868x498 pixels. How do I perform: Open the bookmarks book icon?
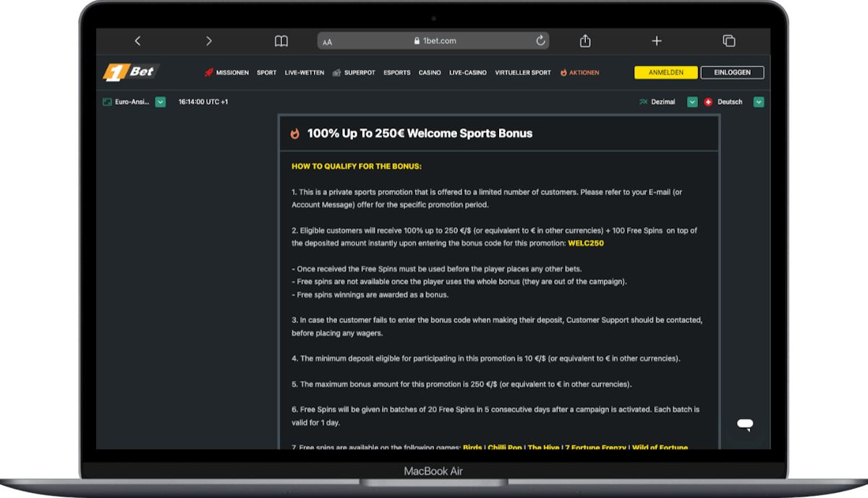pyautogui.click(x=281, y=41)
